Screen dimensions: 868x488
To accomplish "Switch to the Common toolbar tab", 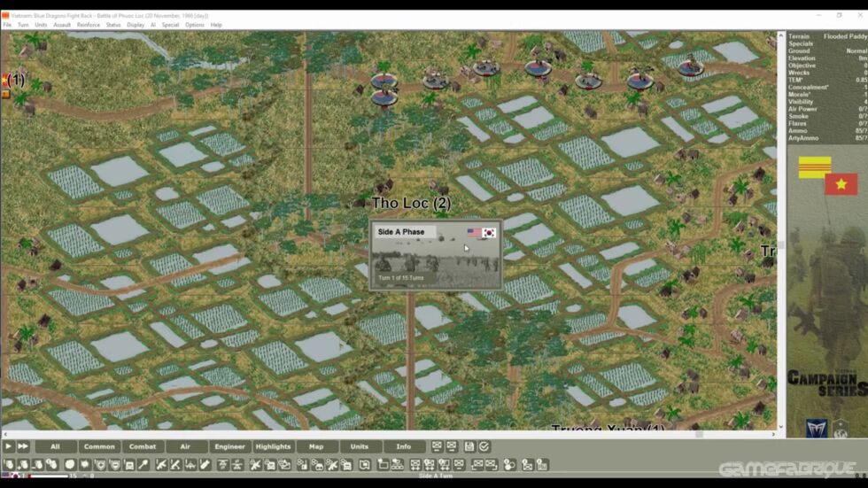I will pos(99,446).
